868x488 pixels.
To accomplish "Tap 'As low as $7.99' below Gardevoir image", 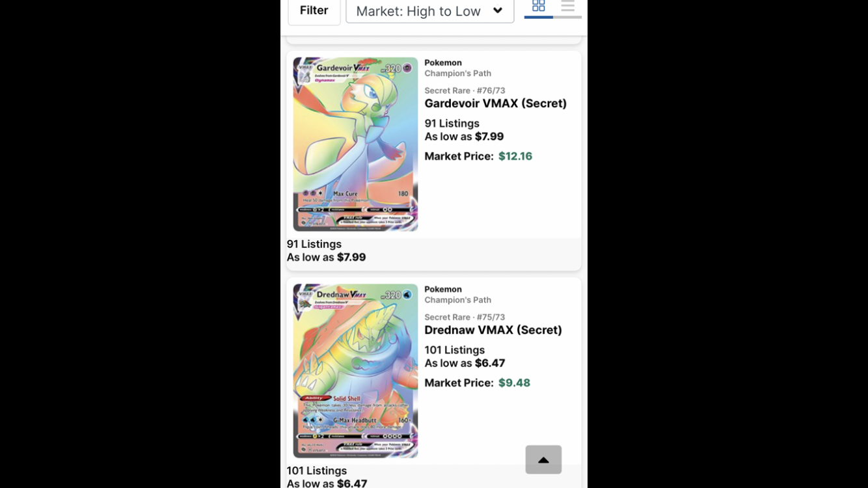I will click(x=327, y=257).
